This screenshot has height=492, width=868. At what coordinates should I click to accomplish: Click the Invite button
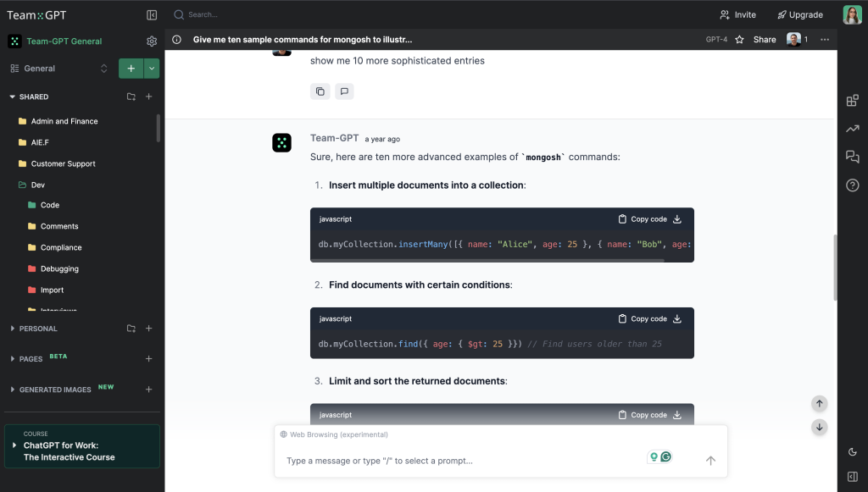(737, 15)
